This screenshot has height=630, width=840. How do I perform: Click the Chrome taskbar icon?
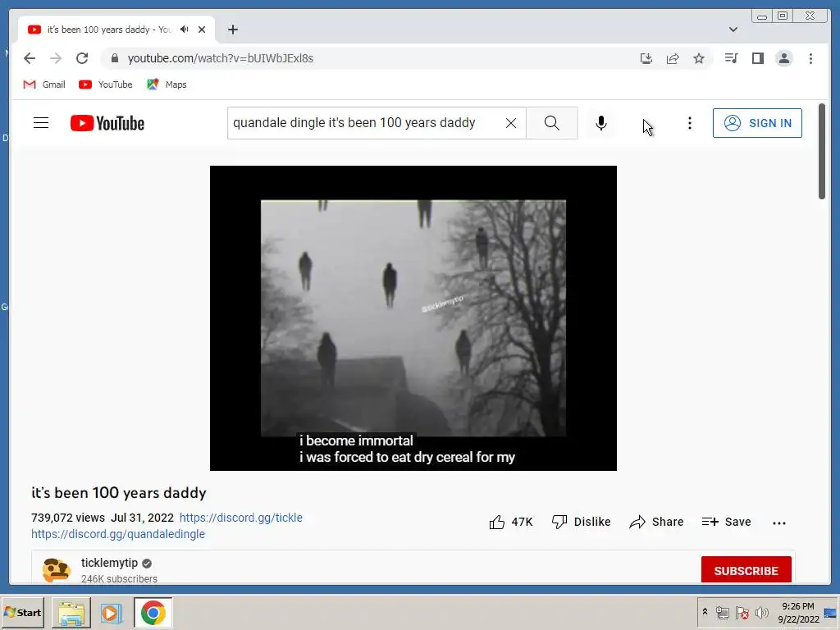(153, 613)
